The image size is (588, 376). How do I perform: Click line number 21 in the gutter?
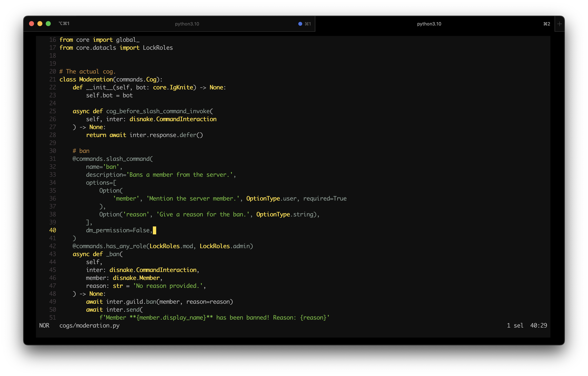[x=52, y=79]
